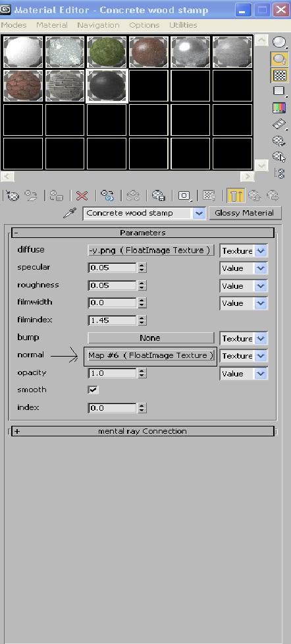Click the bump None map button

[151, 338]
